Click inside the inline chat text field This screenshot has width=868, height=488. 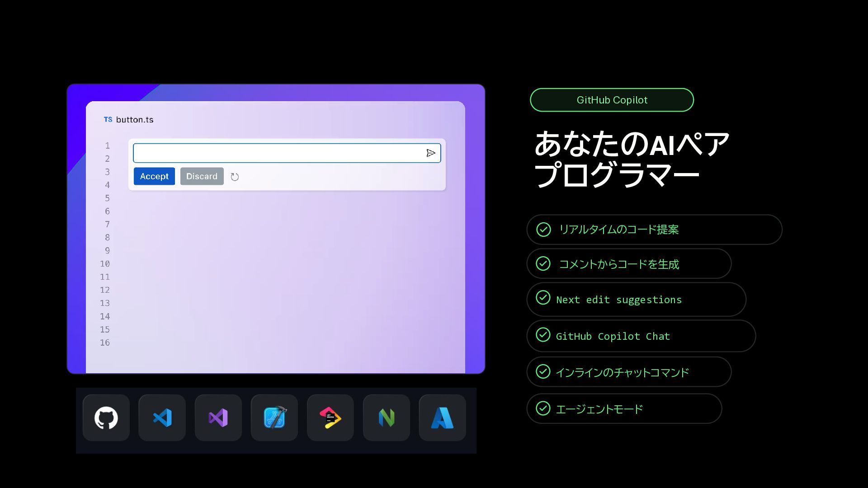click(x=278, y=153)
